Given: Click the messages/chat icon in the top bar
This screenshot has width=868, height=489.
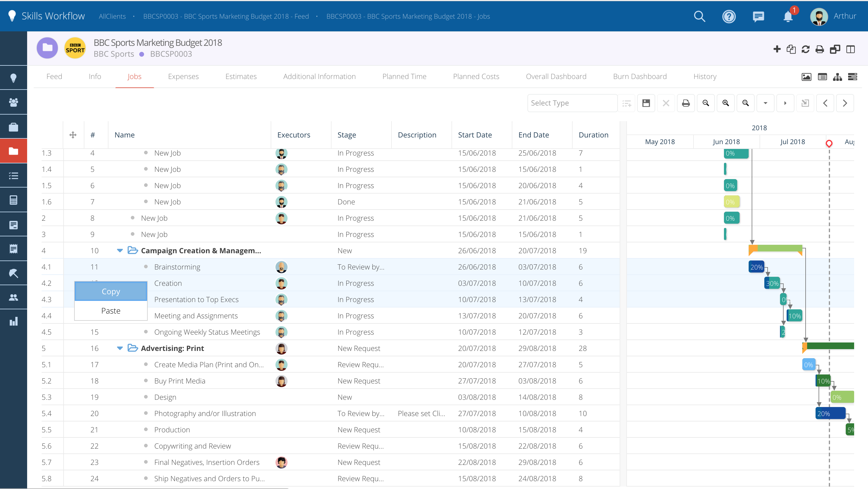Looking at the screenshot, I should [758, 16].
